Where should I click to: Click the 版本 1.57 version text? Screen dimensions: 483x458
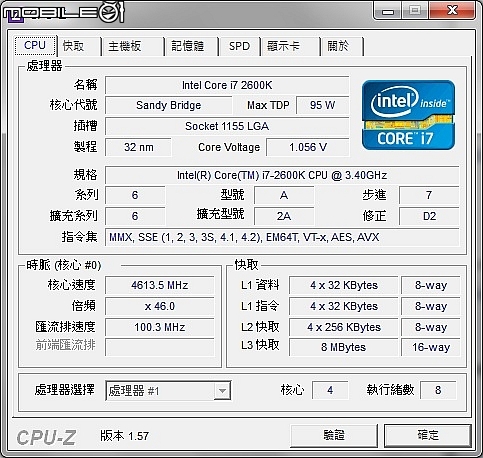pos(124,436)
